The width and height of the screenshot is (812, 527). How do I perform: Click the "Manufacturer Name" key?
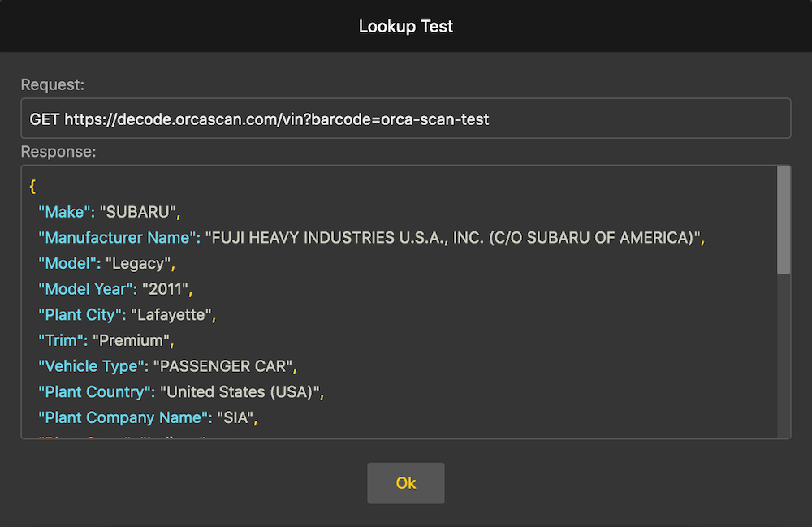pyautogui.click(x=119, y=238)
